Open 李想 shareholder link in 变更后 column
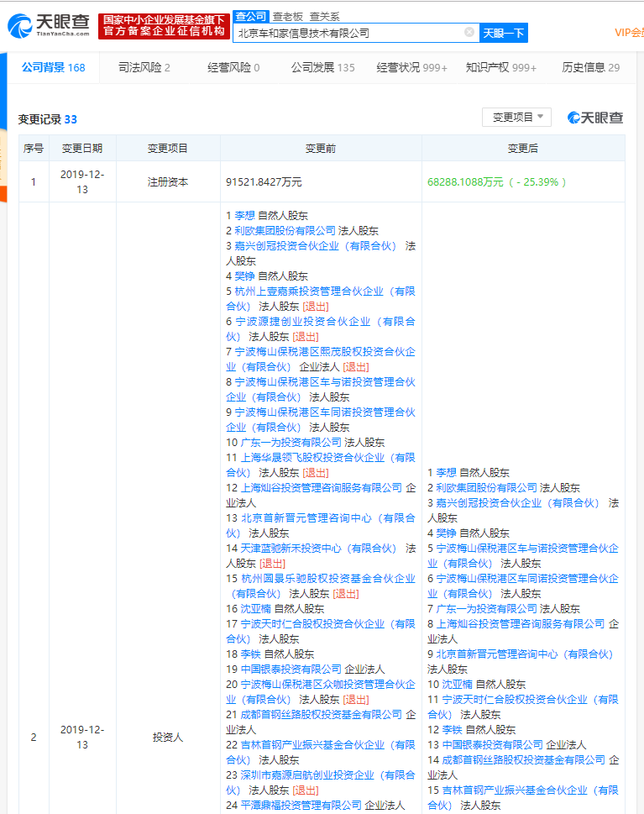Screen dimensions: 644x814 447,472
